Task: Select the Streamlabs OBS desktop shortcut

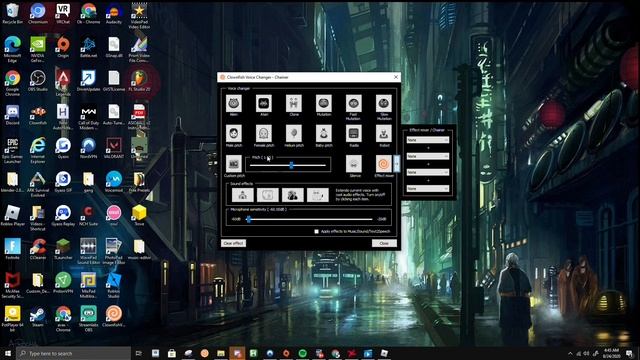Action: coord(88,318)
